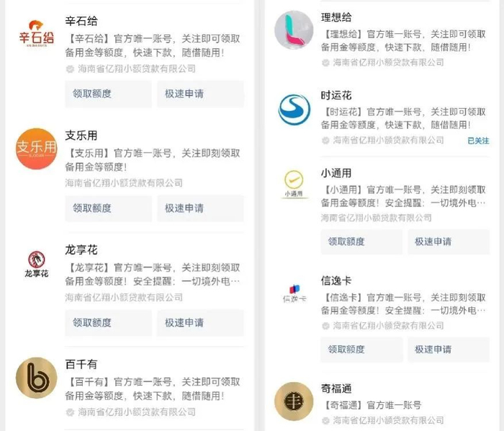Open the 小通用 checkmark avatar
Screen dimensions: 504x431
point(294,184)
